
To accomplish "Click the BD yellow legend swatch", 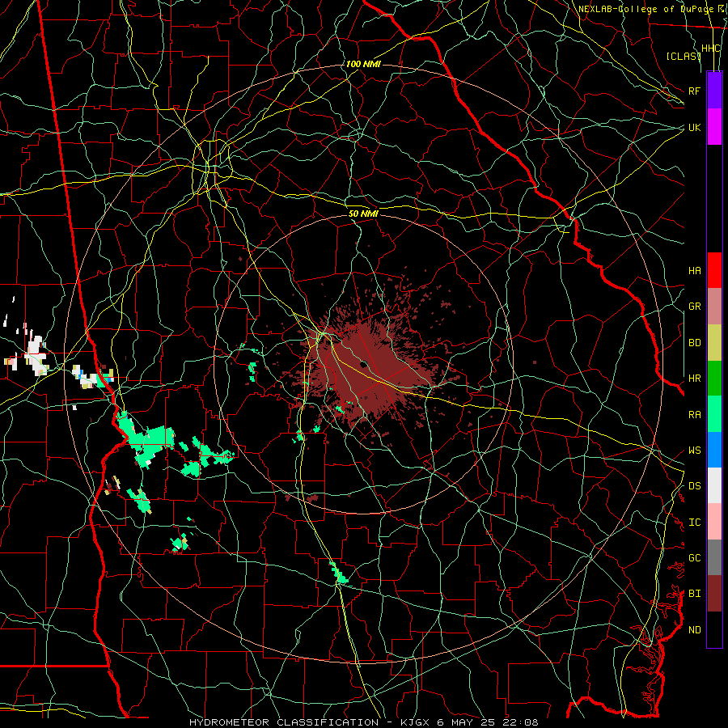I will 714,343.
